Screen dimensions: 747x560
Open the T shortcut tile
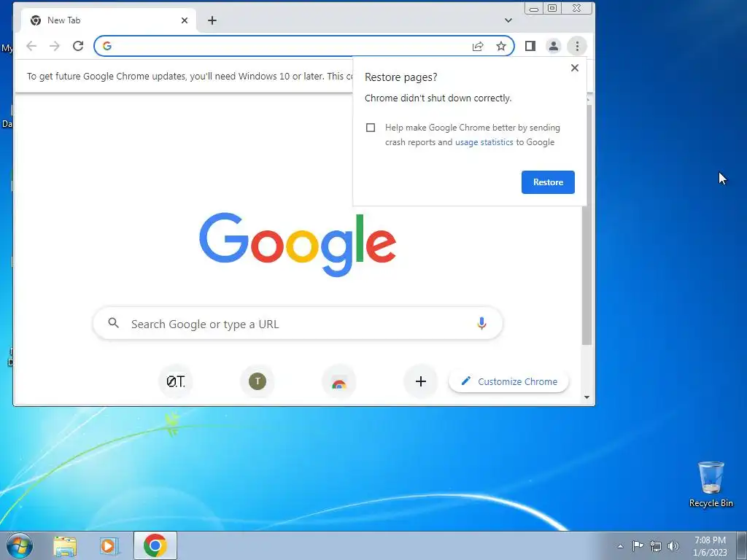(258, 381)
